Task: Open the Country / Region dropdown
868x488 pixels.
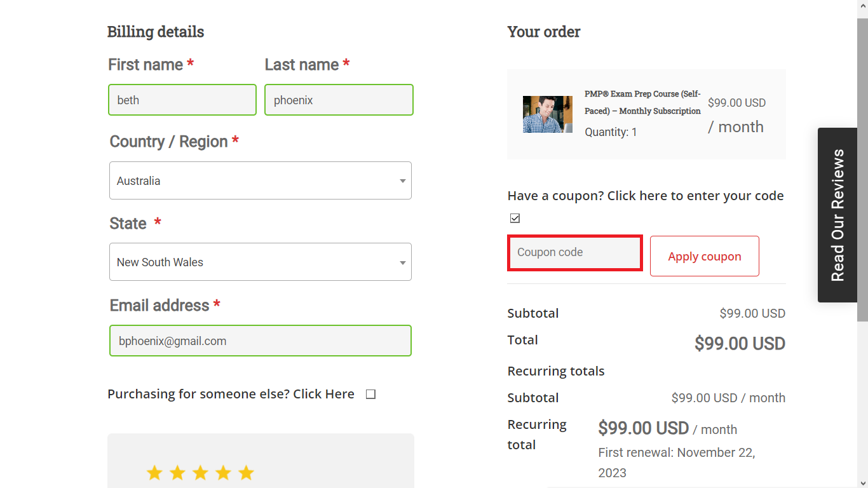Action: pos(260,180)
